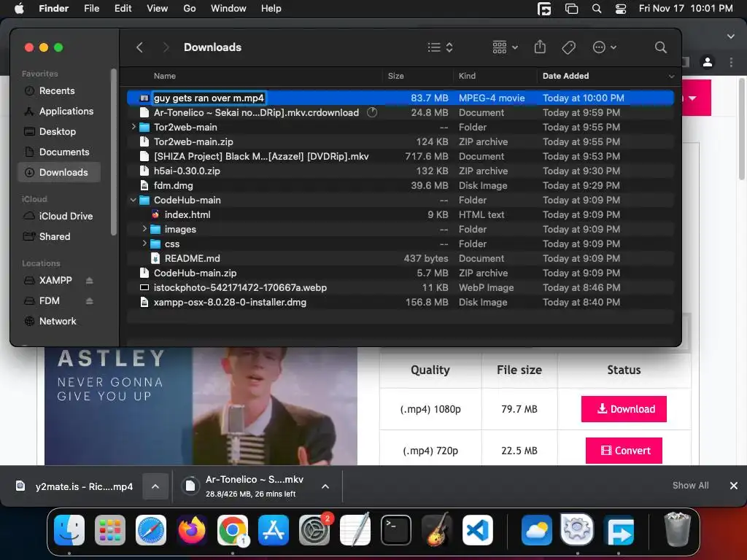Collapse the CodeHub-main folder

pos(133,200)
